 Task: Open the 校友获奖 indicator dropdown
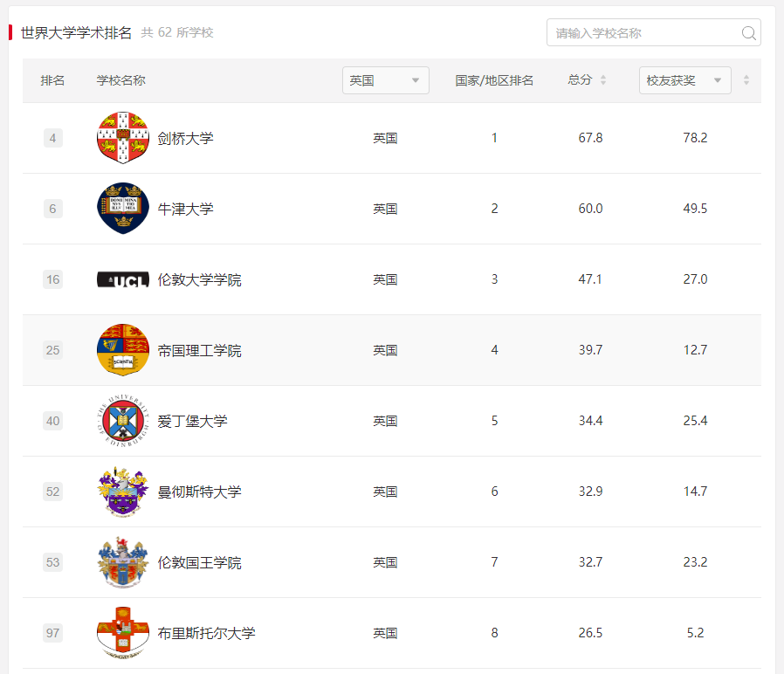pyautogui.click(x=684, y=79)
